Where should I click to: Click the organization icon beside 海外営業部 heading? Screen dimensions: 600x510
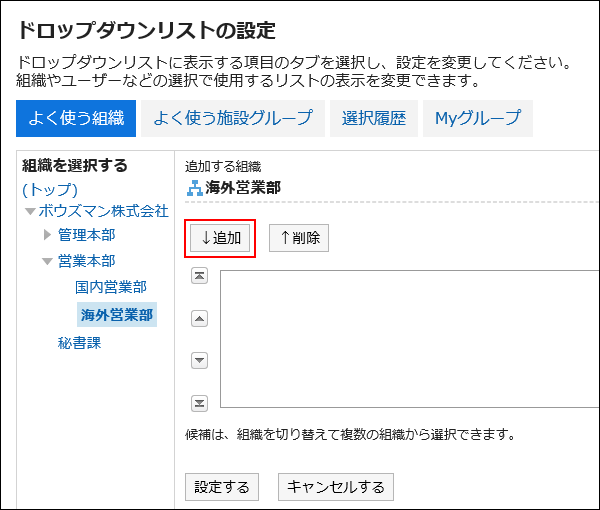point(194,188)
